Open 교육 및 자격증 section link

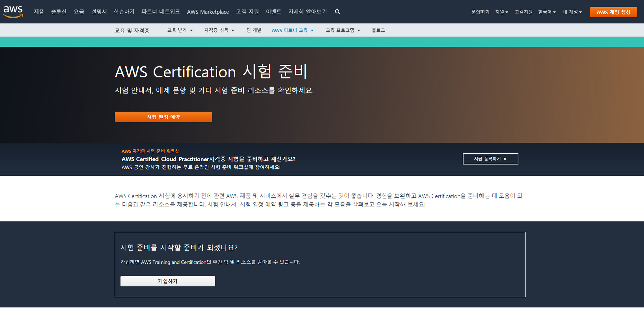click(132, 30)
